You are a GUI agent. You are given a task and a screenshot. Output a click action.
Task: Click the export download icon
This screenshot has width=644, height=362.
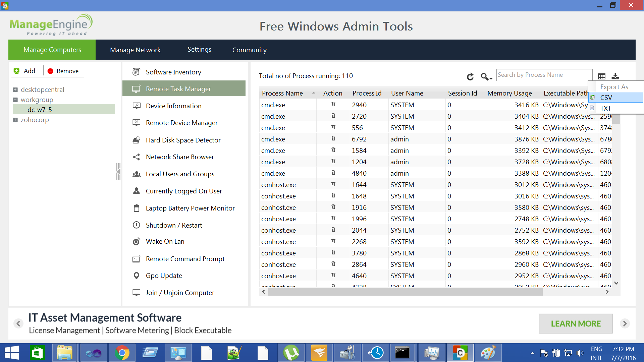coord(615,76)
